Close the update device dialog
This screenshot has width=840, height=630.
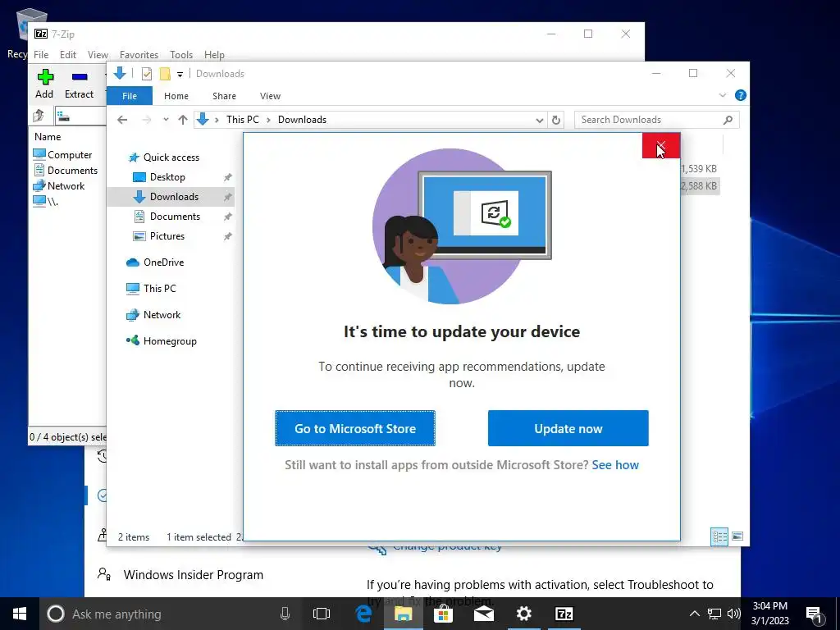[x=661, y=146]
